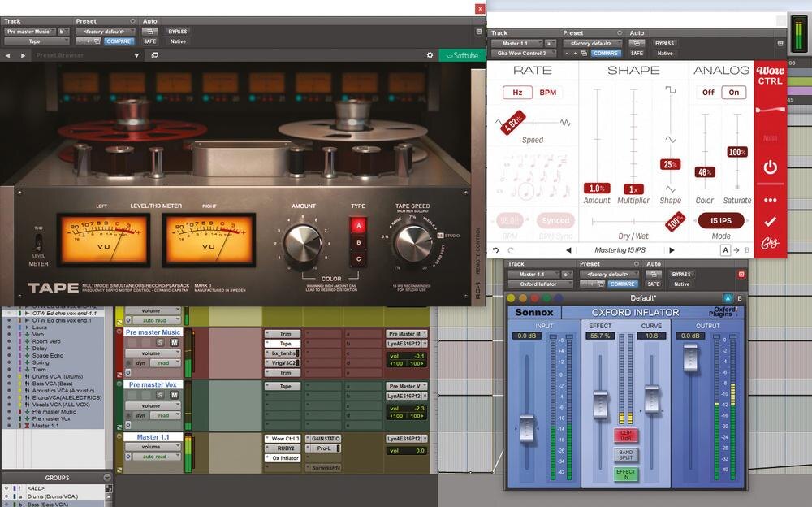Flip the THD/Level meter switch
The image size is (812, 507).
point(38,243)
